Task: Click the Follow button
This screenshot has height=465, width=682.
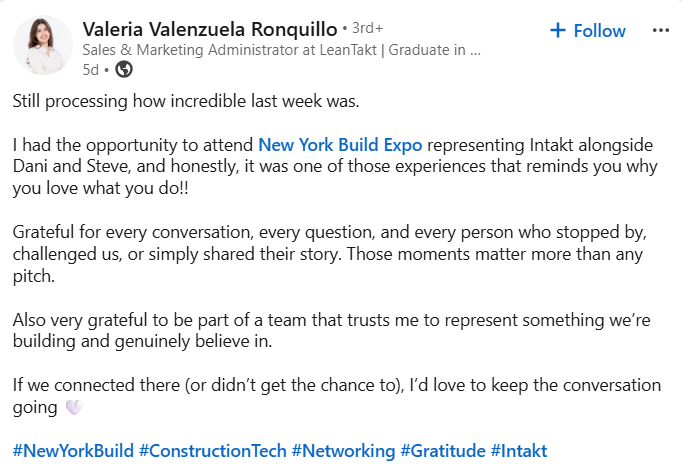Action: (599, 31)
